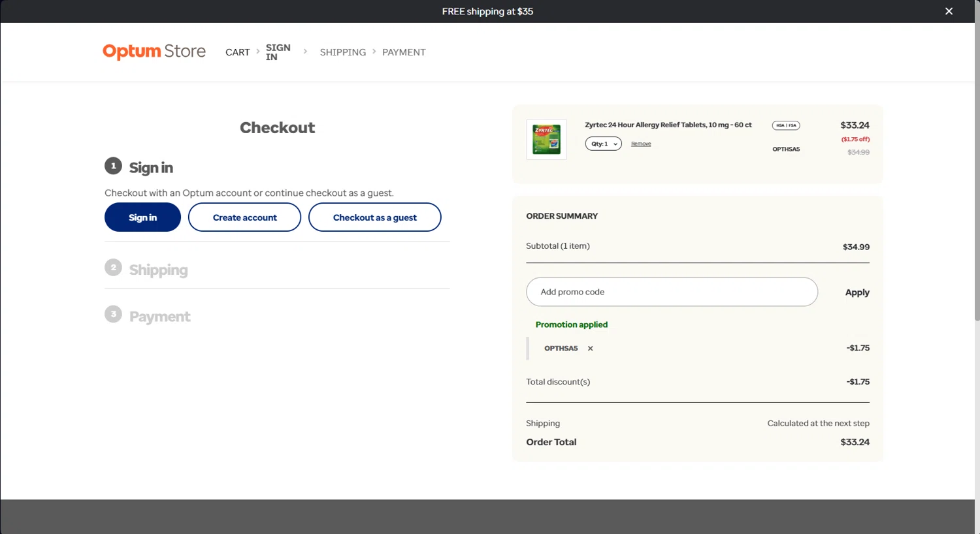
Task: Go to CART in the breadcrumb
Action: [237, 52]
